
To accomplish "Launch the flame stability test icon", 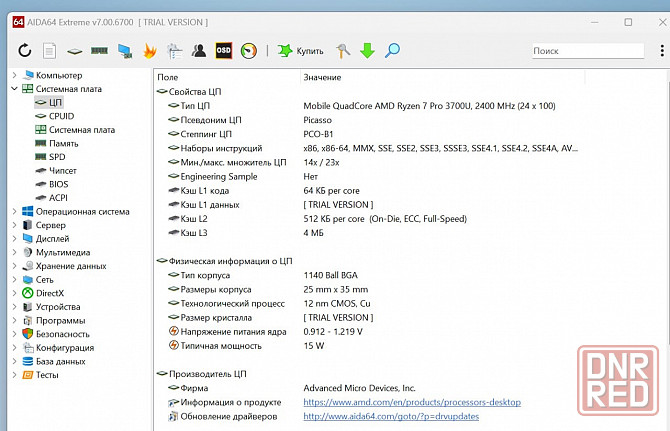I will click(150, 50).
